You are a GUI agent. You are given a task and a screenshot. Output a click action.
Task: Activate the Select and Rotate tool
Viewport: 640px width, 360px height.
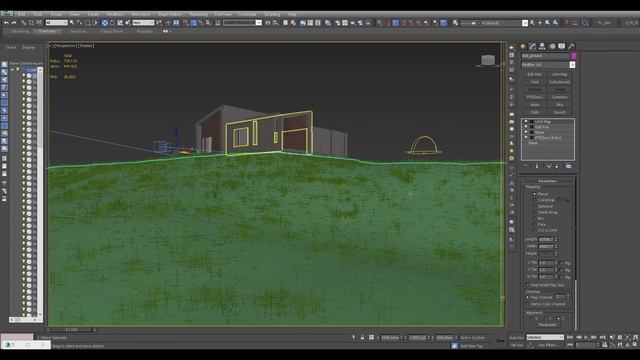tap(113, 23)
